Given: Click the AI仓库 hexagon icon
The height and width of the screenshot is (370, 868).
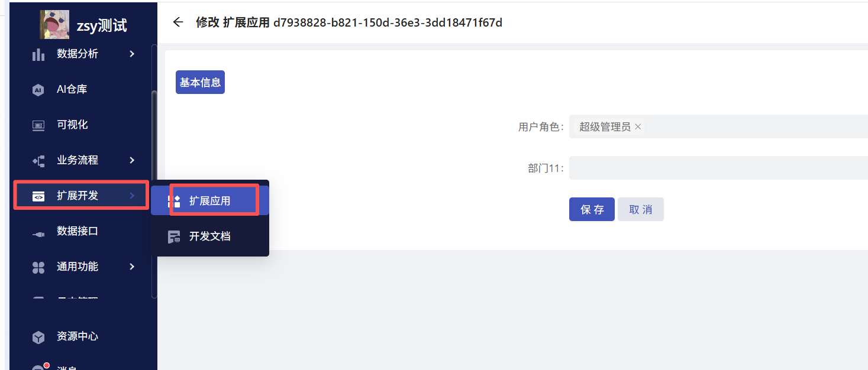Looking at the screenshot, I should click(x=38, y=90).
